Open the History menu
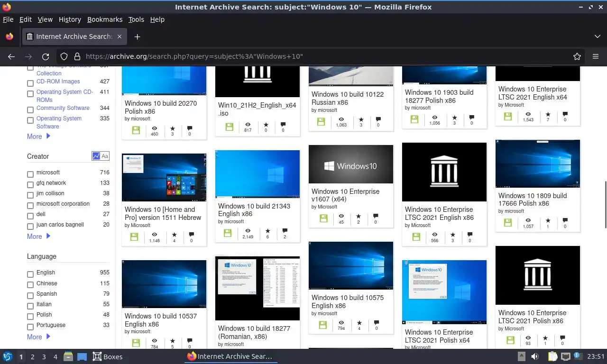This screenshot has width=607, height=364. (70, 19)
